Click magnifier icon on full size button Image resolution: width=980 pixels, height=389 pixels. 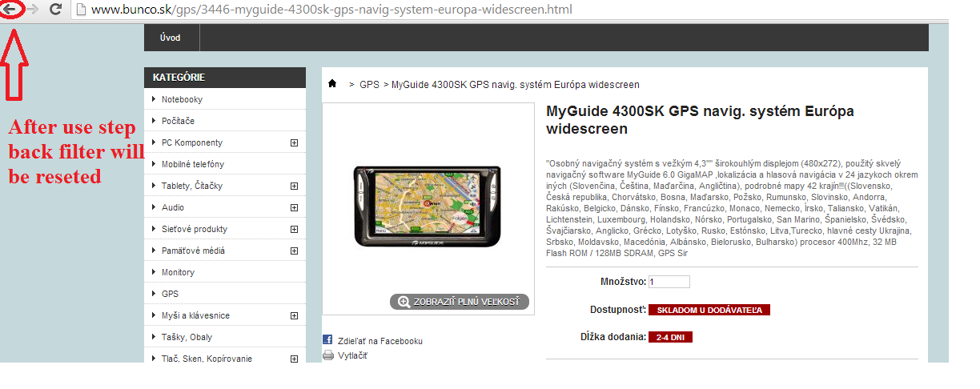404,302
